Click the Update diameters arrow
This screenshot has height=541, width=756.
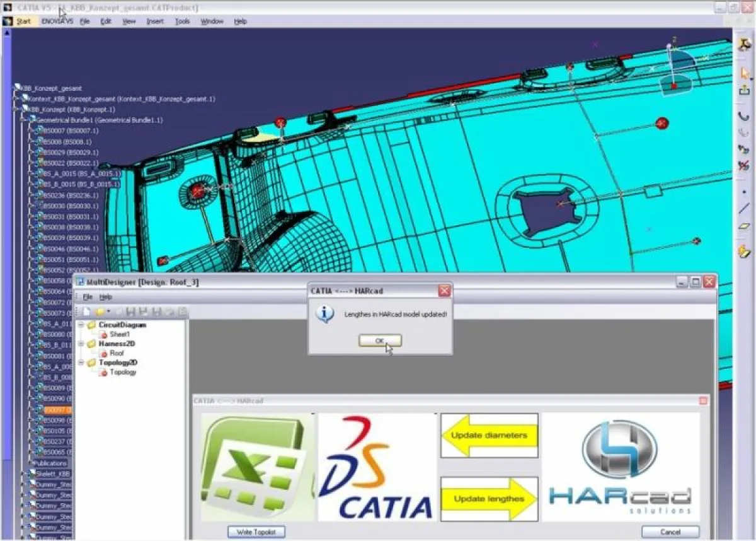tap(489, 435)
